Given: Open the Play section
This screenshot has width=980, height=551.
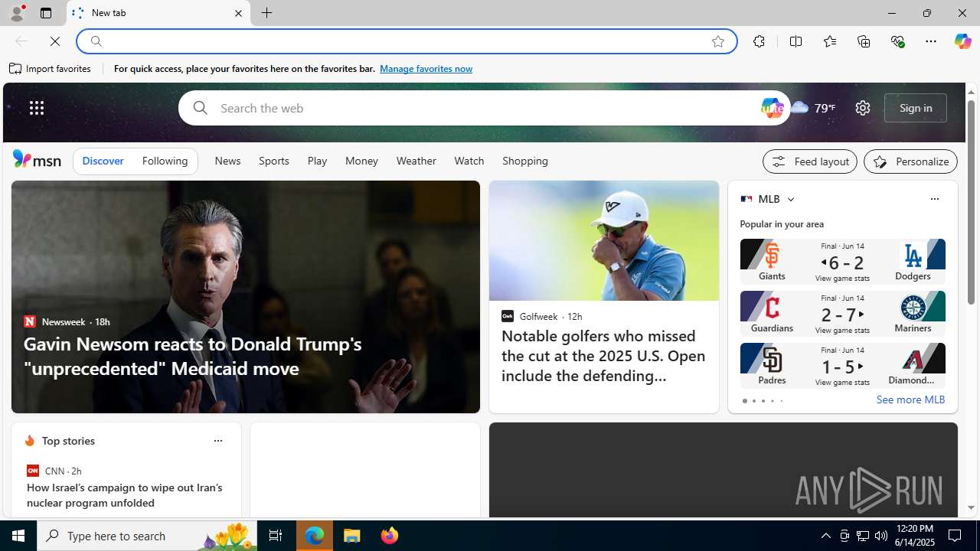Looking at the screenshot, I should point(317,161).
